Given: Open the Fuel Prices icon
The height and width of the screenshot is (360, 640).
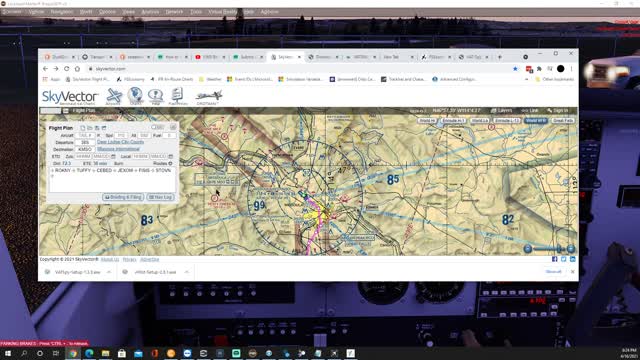Looking at the screenshot, I should pos(178,96).
